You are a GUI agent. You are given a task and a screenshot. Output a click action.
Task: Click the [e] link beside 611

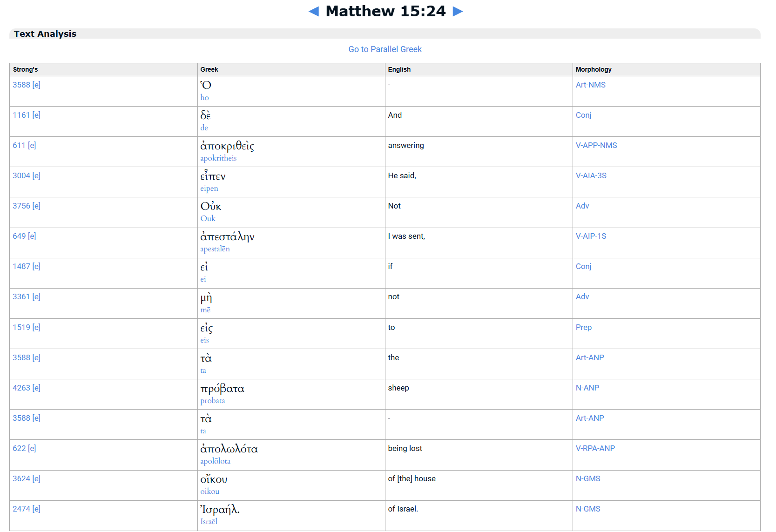pos(32,145)
